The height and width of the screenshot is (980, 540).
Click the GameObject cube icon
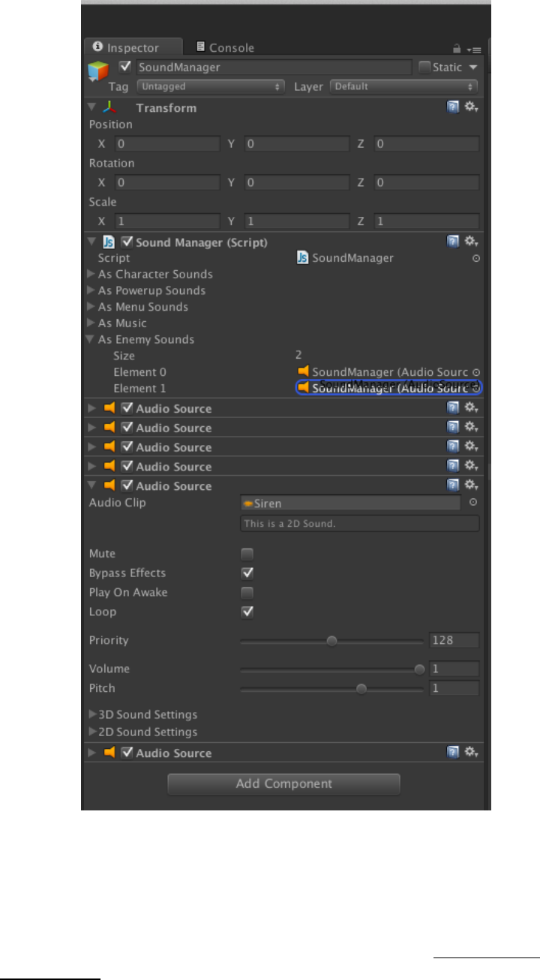(x=98, y=71)
